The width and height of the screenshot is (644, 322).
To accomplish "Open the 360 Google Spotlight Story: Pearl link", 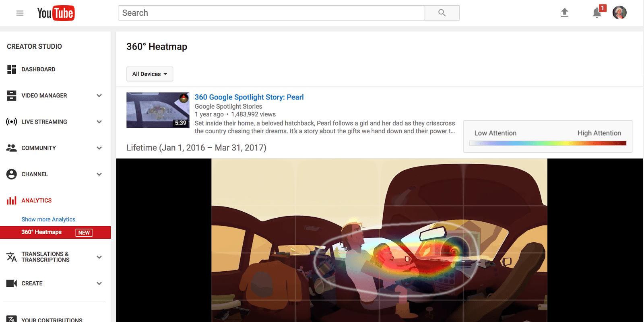I will point(249,97).
